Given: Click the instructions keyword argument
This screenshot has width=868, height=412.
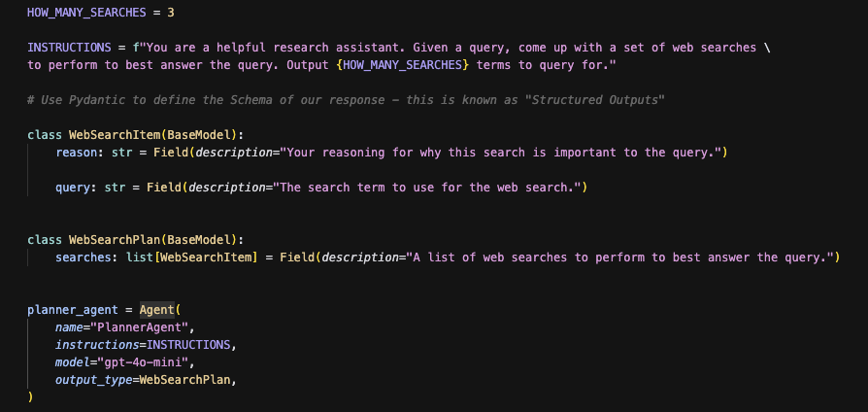Looking at the screenshot, I should tap(97, 345).
